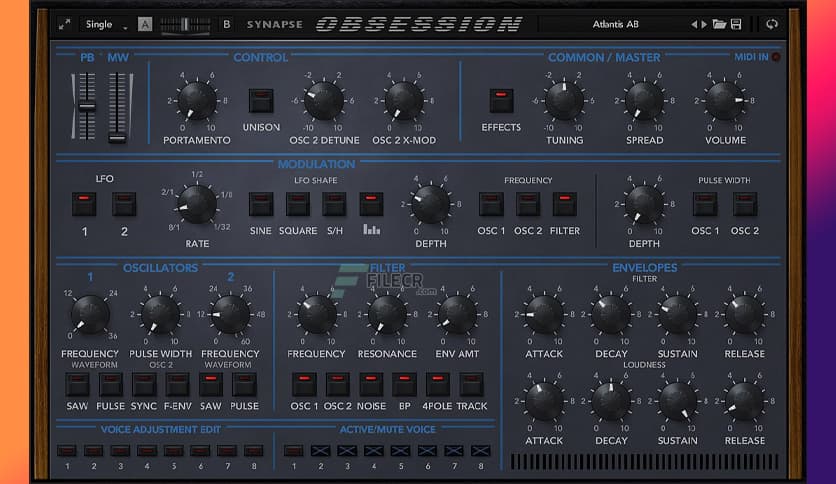
Task: Toggle the filter Track switch
Action: (x=471, y=384)
